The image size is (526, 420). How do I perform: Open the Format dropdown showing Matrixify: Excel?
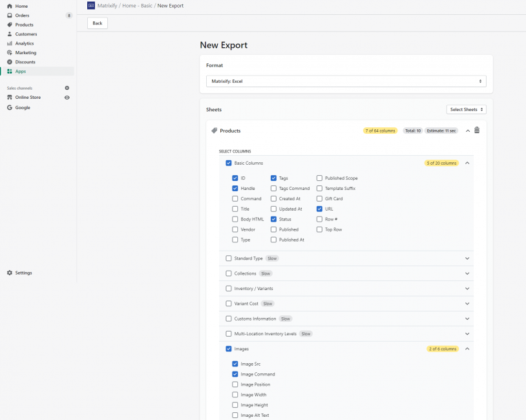coord(346,81)
